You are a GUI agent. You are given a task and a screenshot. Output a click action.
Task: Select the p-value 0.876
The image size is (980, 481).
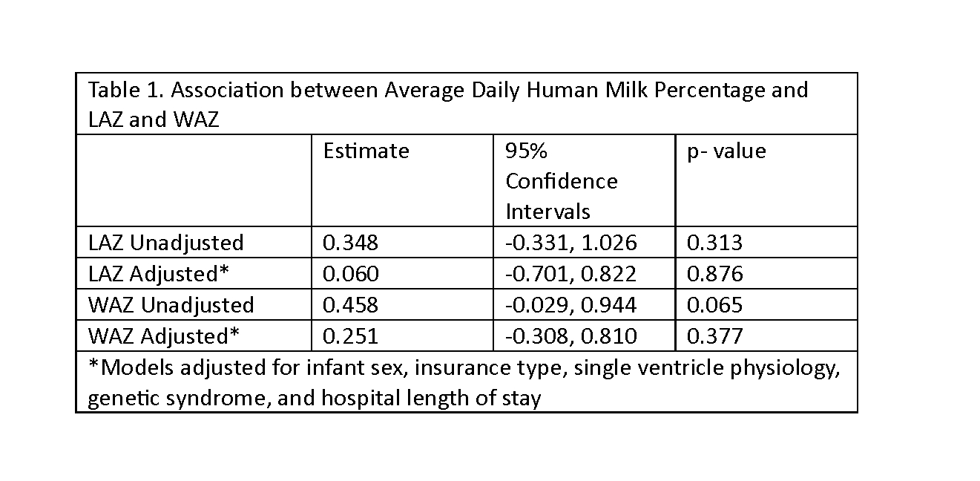[714, 274]
